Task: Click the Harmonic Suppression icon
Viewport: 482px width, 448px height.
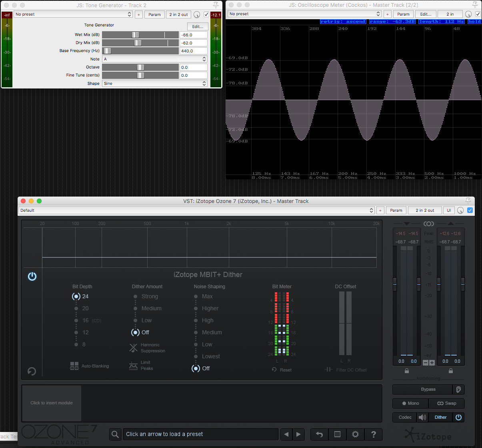Action: (133, 348)
